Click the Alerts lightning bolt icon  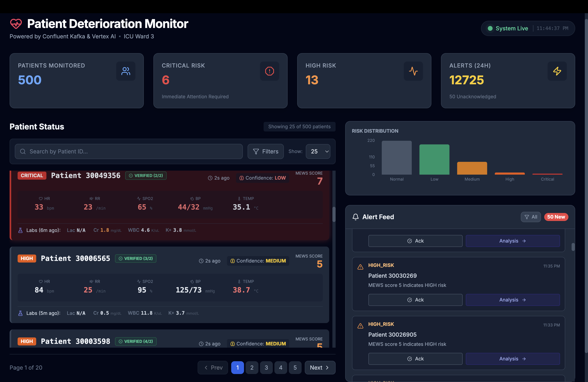coord(557,71)
